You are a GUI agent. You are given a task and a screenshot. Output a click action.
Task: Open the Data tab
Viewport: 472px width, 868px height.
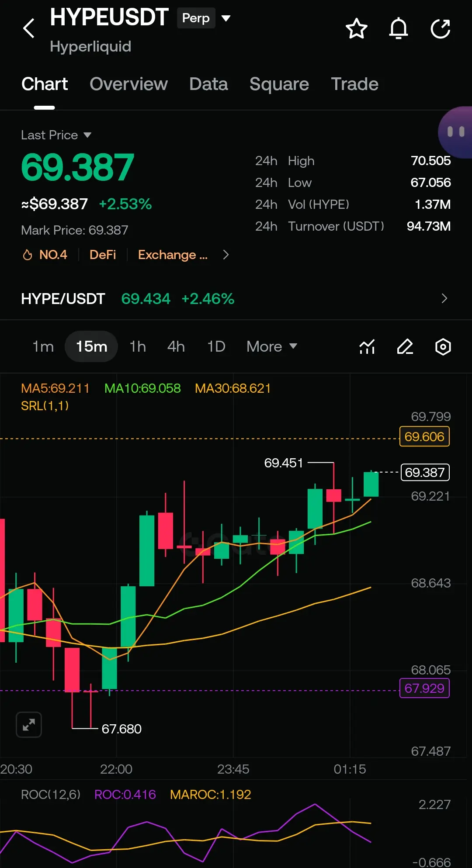click(208, 84)
